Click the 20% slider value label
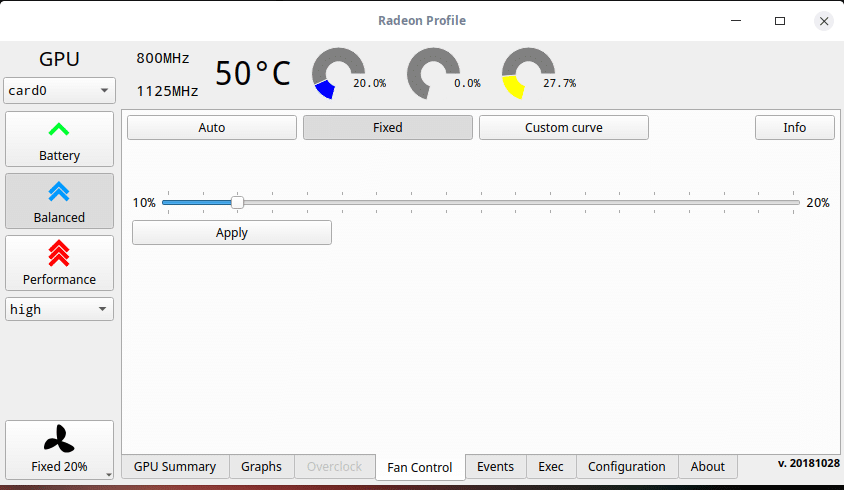Viewport: 844px width, 490px height. click(x=818, y=203)
